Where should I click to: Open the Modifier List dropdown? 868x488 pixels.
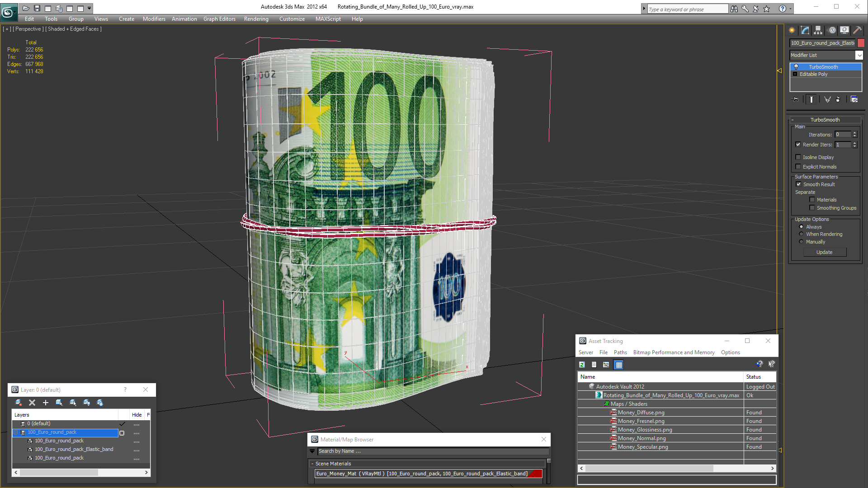pos(859,55)
